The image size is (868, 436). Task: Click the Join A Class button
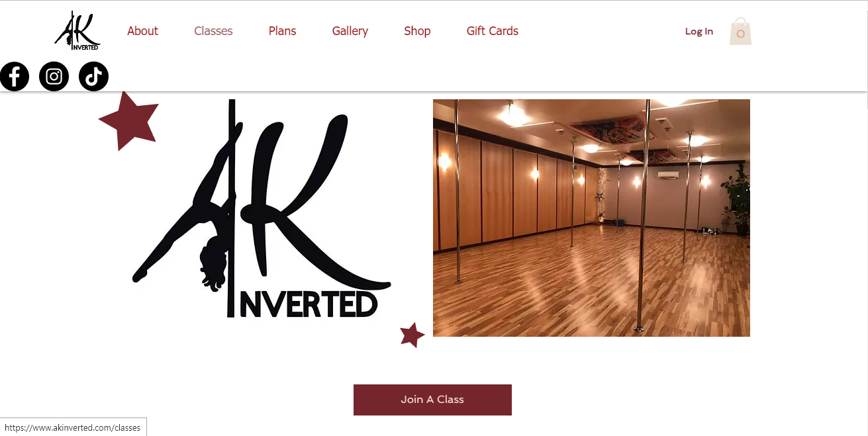tap(432, 400)
